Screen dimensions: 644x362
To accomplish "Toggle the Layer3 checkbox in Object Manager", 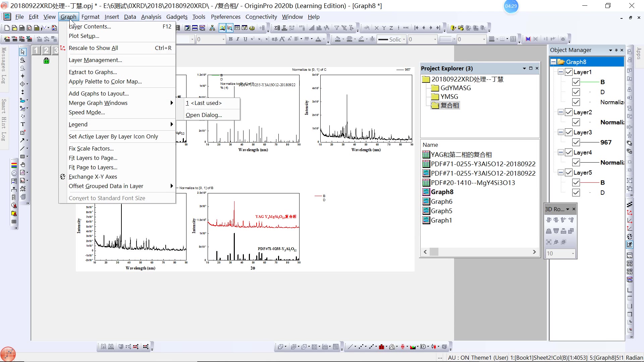I will pos(569,132).
